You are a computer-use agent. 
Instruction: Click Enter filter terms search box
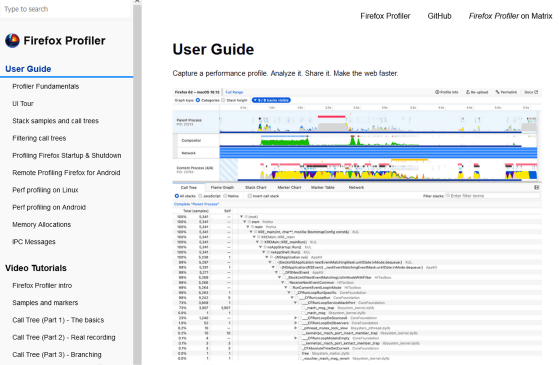click(492, 196)
